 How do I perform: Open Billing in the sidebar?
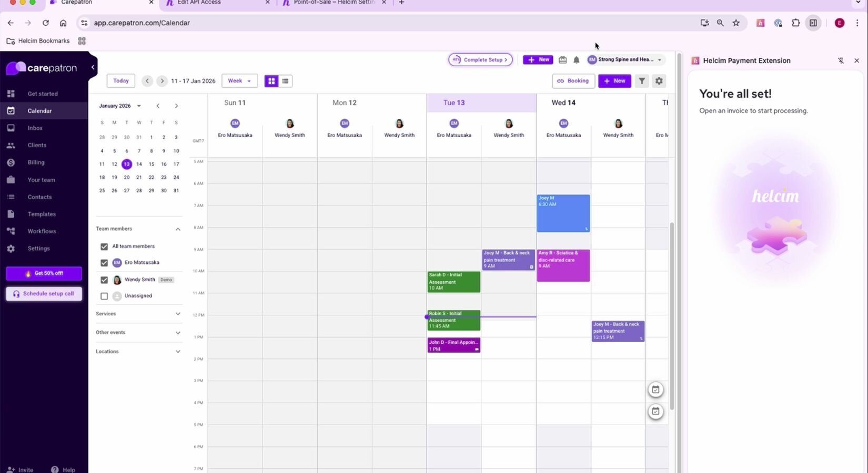[x=36, y=162]
